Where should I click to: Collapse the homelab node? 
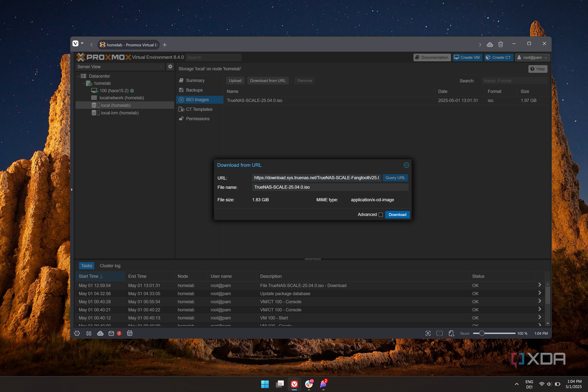point(84,83)
